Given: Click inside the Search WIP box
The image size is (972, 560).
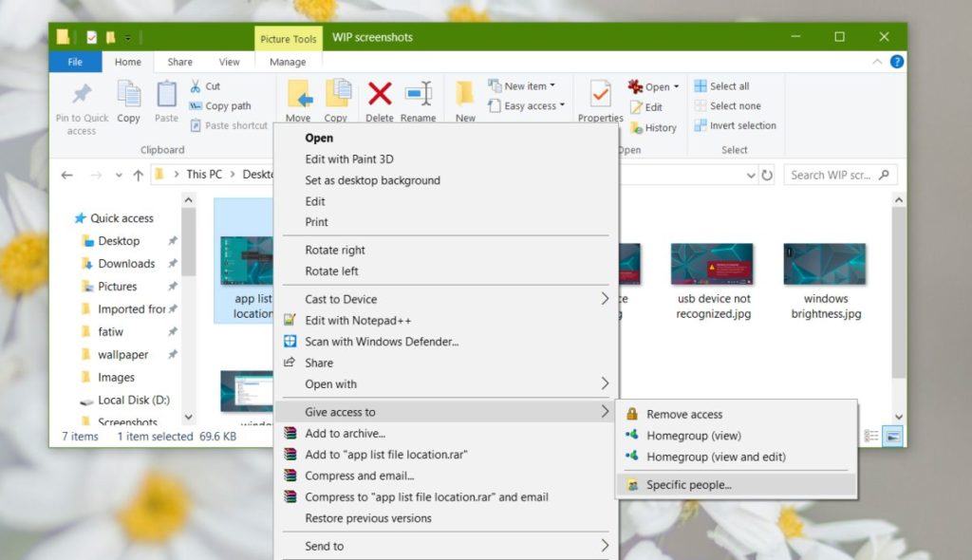Looking at the screenshot, I should (835, 175).
